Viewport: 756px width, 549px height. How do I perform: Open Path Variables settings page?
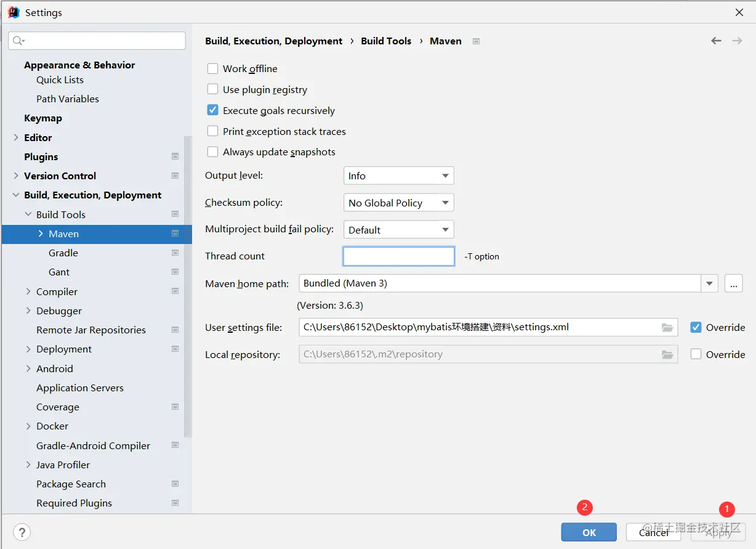[68, 99]
